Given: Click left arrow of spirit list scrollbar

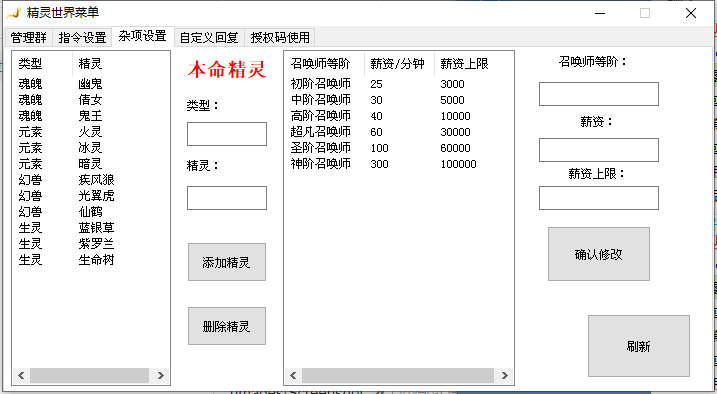Looking at the screenshot, I should tap(21, 375).
